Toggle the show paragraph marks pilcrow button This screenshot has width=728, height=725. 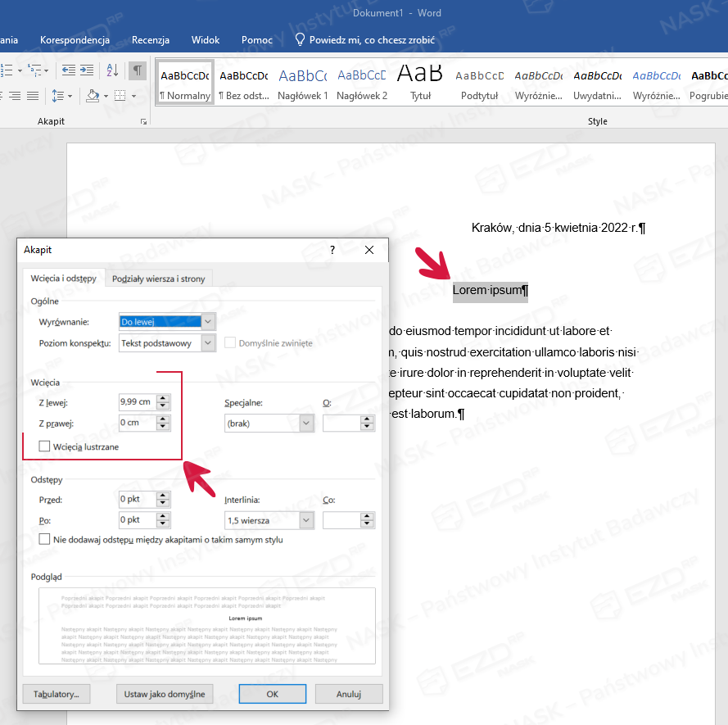pyautogui.click(x=138, y=70)
